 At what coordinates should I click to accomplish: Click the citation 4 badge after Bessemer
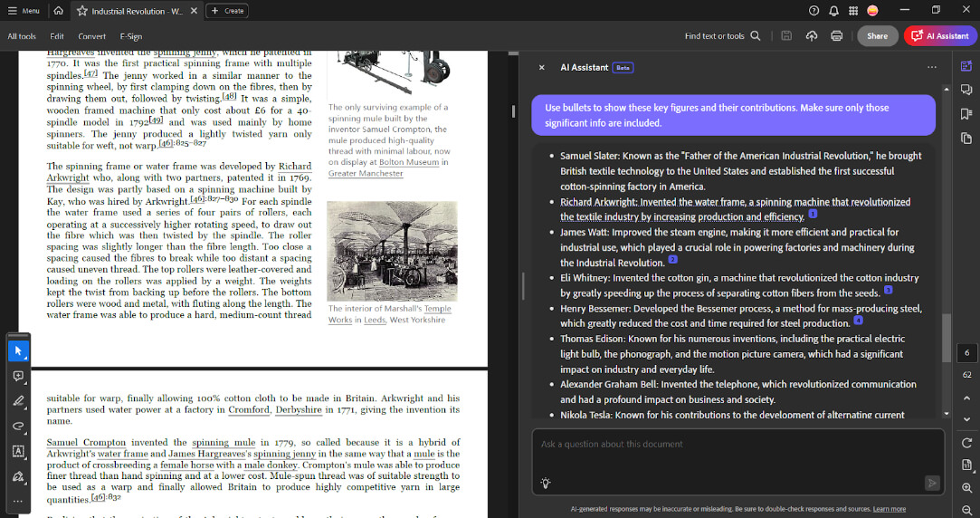[858, 321]
